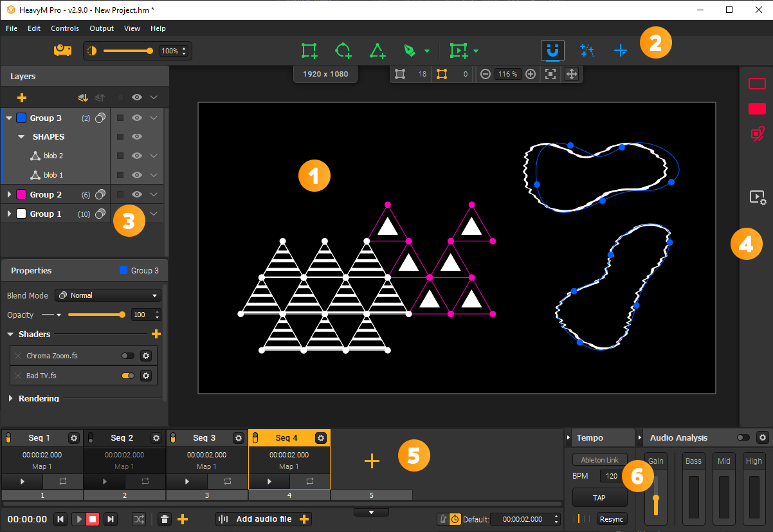The width and height of the screenshot is (773, 532).
Task: Click Add audio file button
Action: 264,519
